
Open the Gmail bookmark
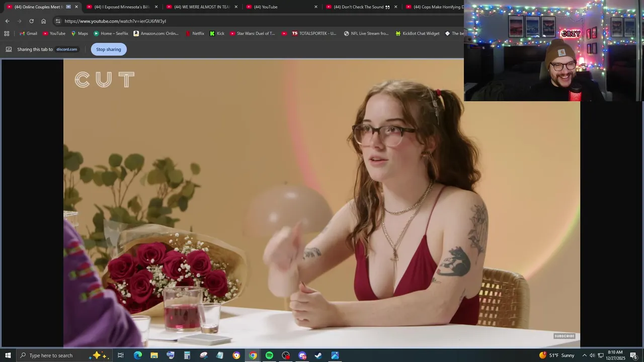click(28, 34)
